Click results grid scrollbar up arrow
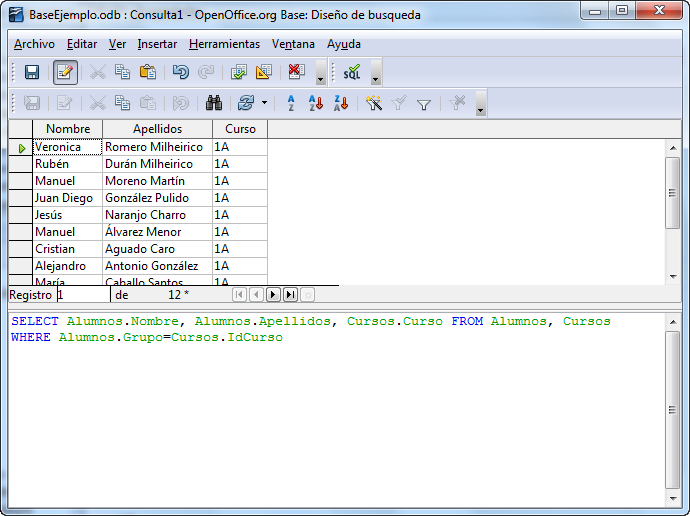 673,148
